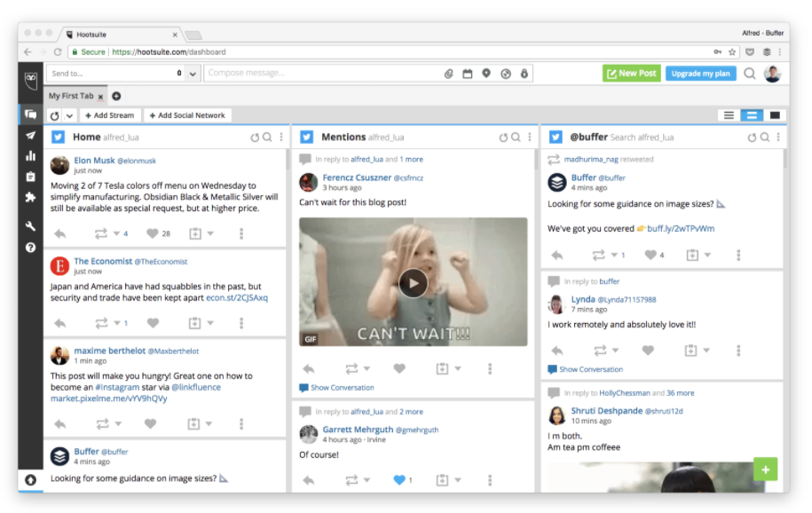
Task: Like maxime berthelot's tweet
Action: [x=150, y=424]
